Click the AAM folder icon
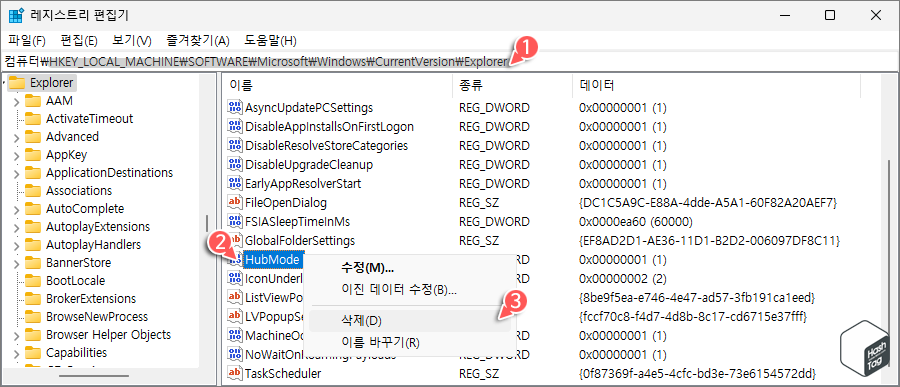 (33, 101)
